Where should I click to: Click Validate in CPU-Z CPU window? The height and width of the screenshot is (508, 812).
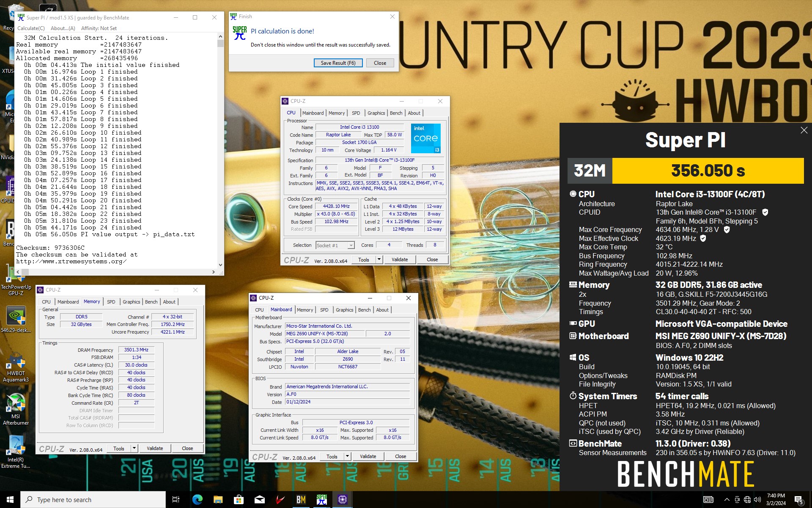point(400,260)
